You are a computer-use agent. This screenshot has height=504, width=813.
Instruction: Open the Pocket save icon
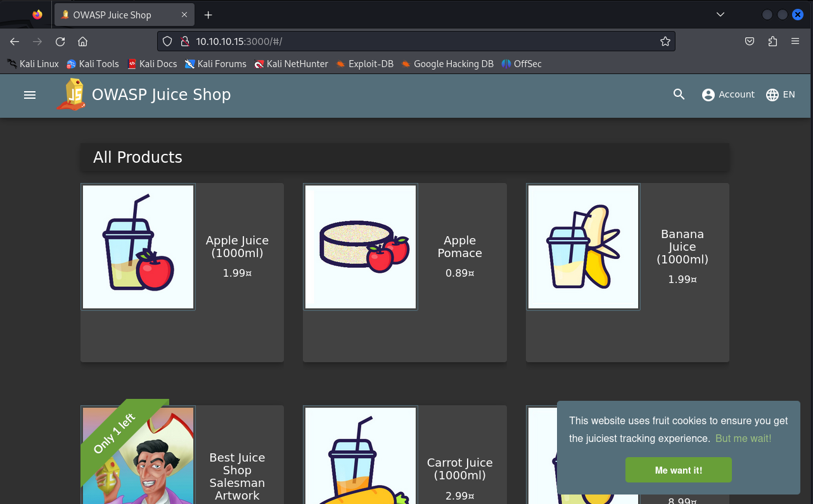pyautogui.click(x=750, y=41)
